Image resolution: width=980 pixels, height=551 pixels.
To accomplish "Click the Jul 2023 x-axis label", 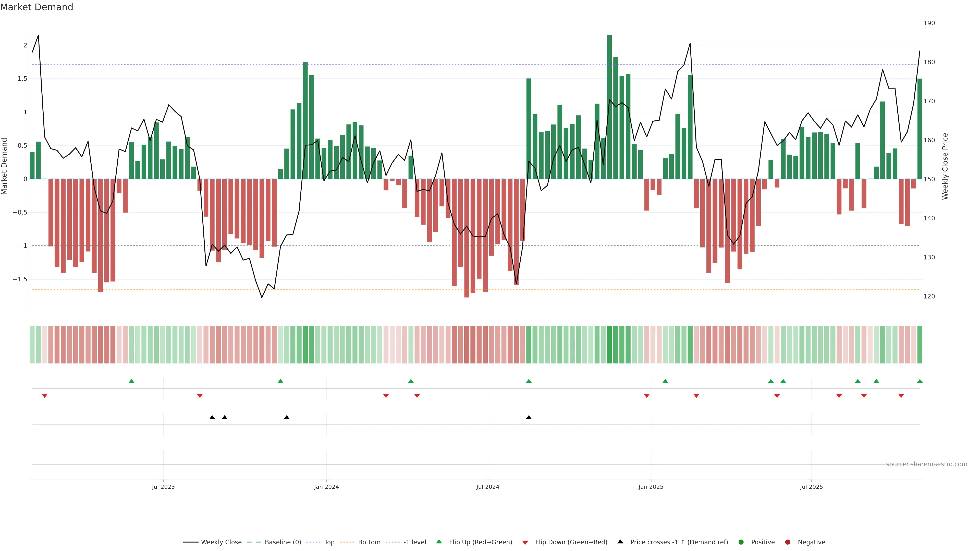I will 163,487.
